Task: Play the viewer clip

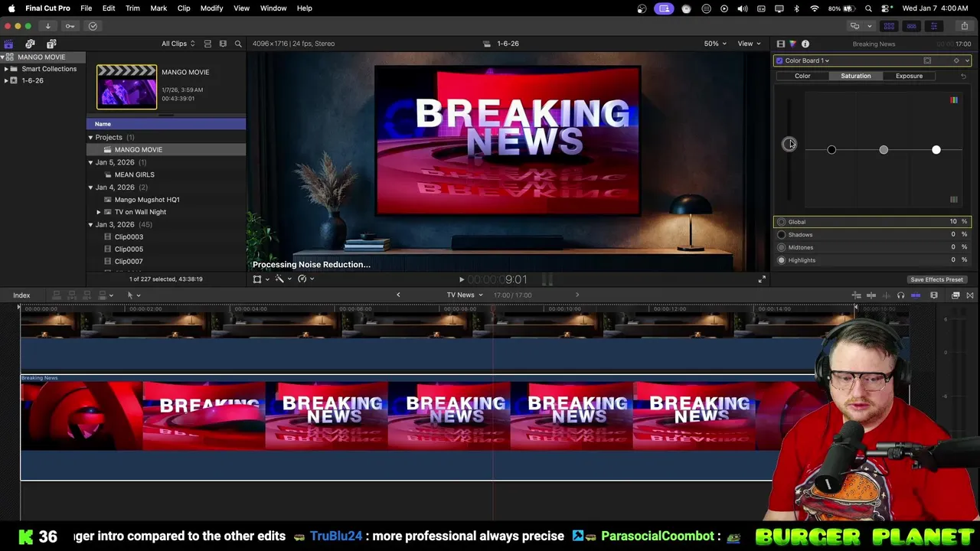Action: (461, 280)
